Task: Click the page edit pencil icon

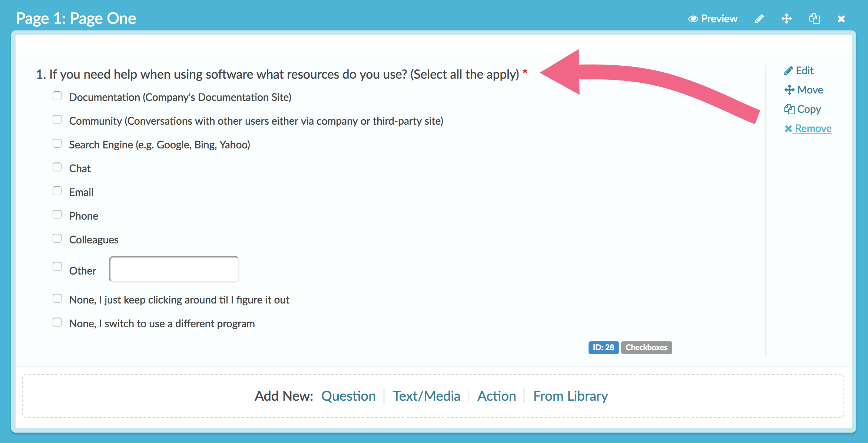Action: (x=759, y=19)
